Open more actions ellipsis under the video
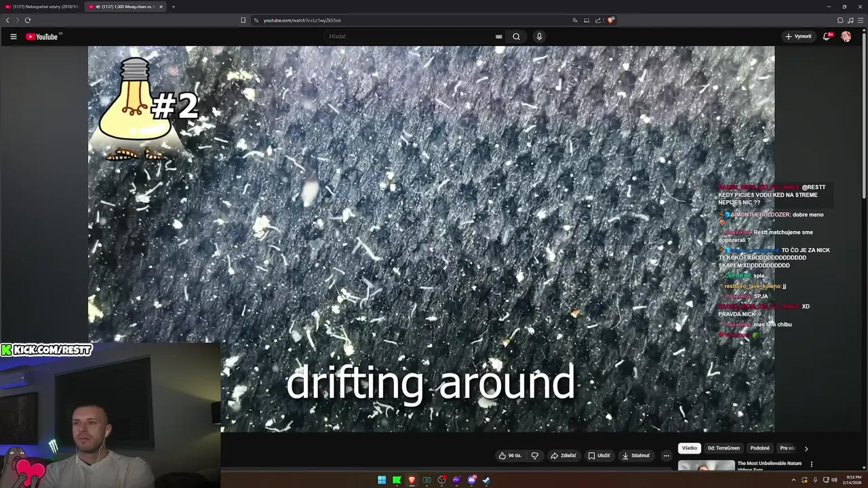The height and width of the screenshot is (488, 868). 667,455
